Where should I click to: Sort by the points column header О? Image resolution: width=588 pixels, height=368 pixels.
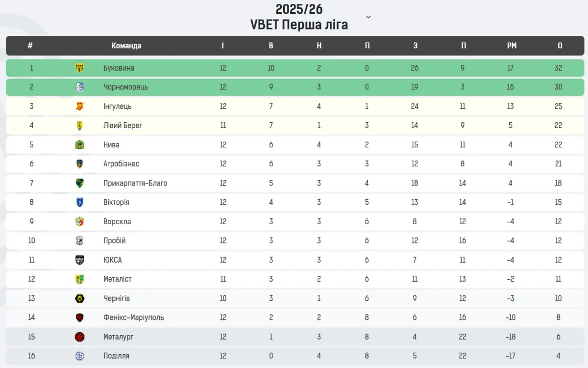[560, 46]
